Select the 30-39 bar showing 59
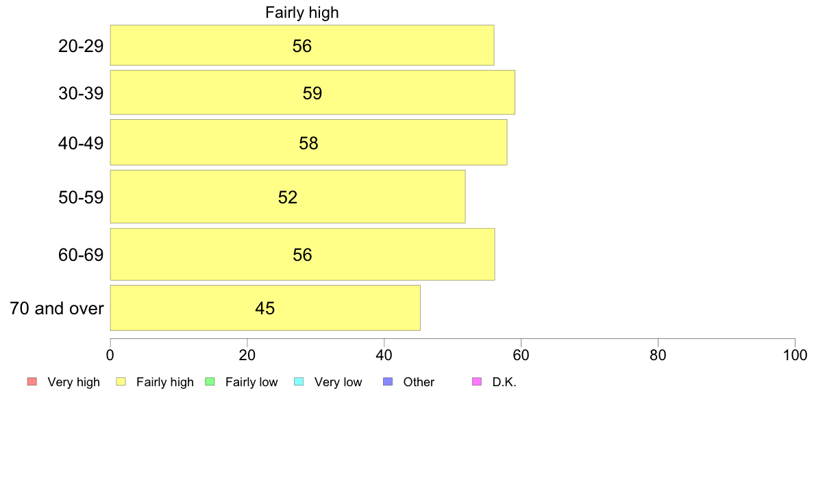The width and height of the screenshot is (814, 504). click(312, 92)
